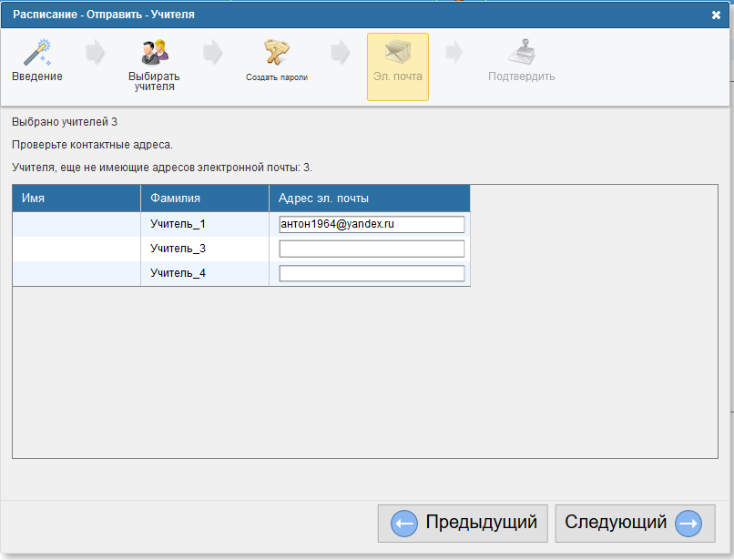Click email field for Учитель_1
The image size is (734, 560).
click(x=372, y=224)
